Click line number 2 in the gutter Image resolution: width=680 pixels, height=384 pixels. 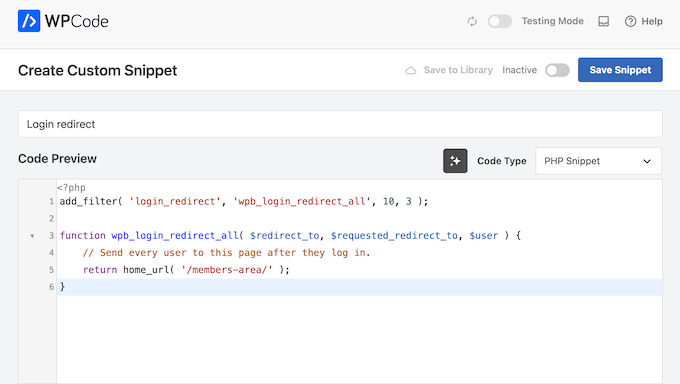51,218
